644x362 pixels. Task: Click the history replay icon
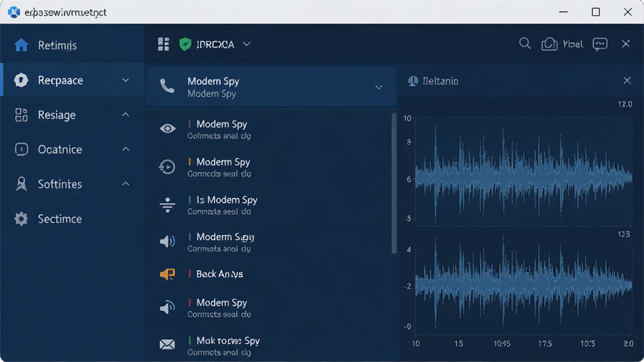tap(167, 167)
